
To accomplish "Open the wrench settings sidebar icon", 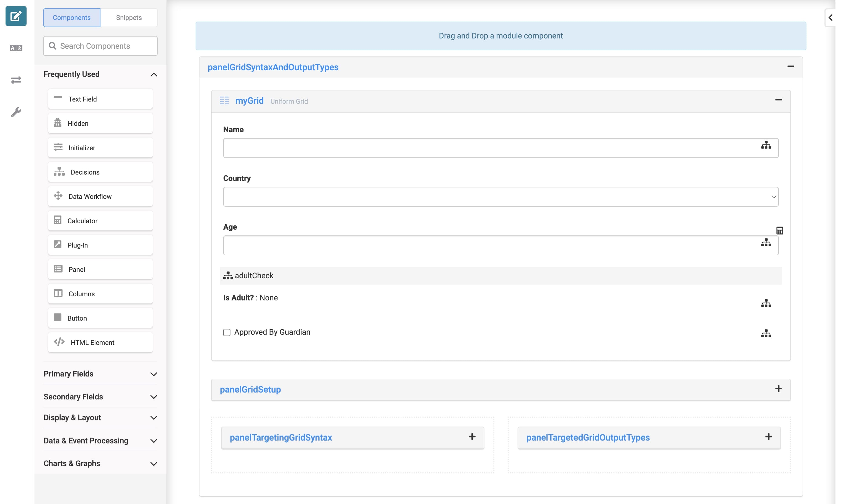I will 16,112.
